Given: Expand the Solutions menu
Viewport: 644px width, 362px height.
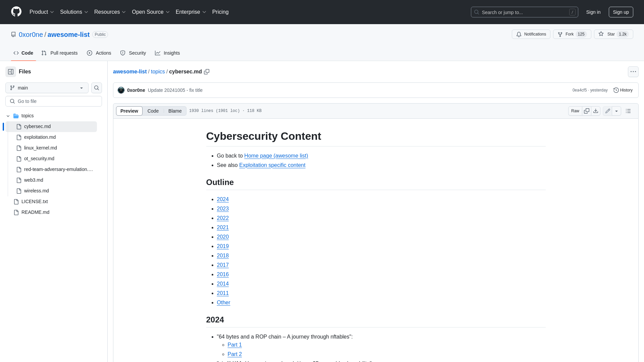Looking at the screenshot, I should [74, 12].
